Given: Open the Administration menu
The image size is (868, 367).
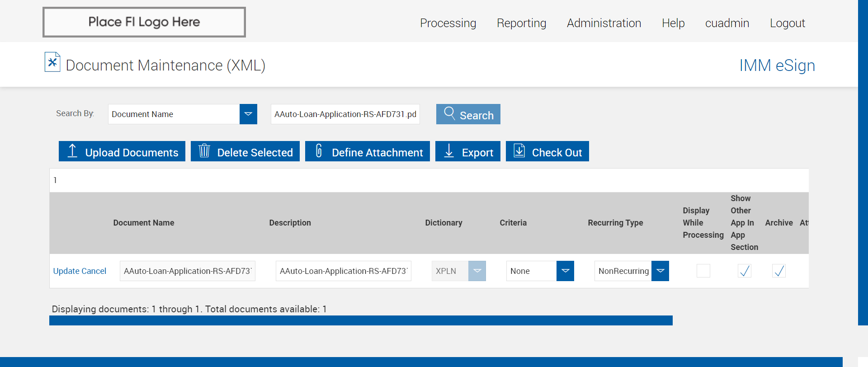Looking at the screenshot, I should 604,23.
